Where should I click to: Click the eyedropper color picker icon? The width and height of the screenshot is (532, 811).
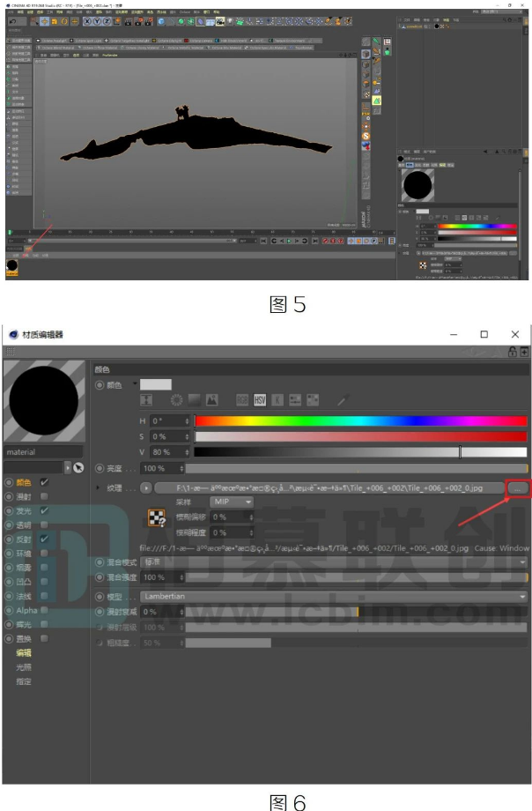click(344, 400)
